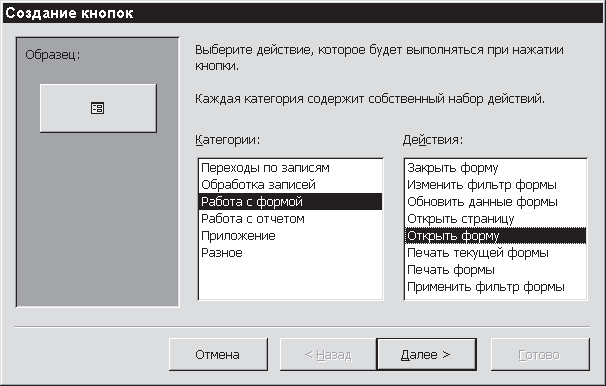Viewport: 606px width, 386px height.
Task: Choose the Изменить фильтр формы action
Action: coord(495,185)
